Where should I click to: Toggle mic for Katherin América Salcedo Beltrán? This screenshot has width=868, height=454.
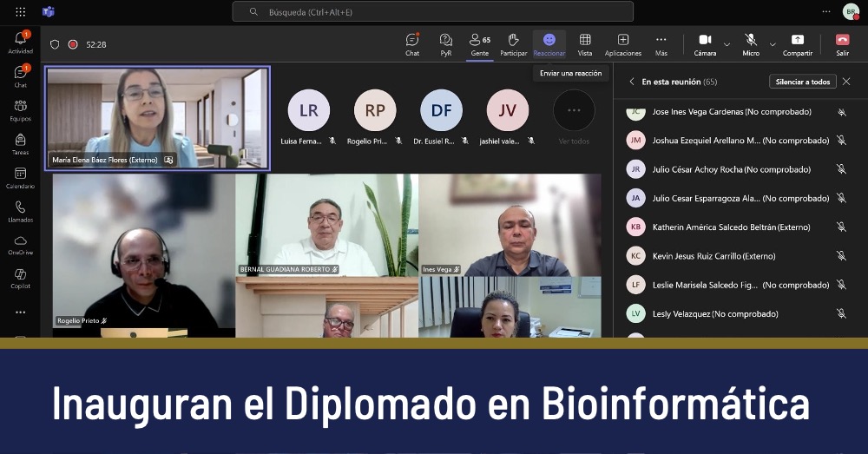pos(841,227)
